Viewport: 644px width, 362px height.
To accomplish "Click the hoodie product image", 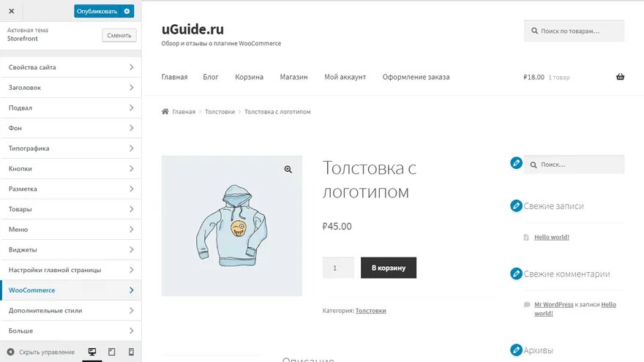I will [232, 226].
